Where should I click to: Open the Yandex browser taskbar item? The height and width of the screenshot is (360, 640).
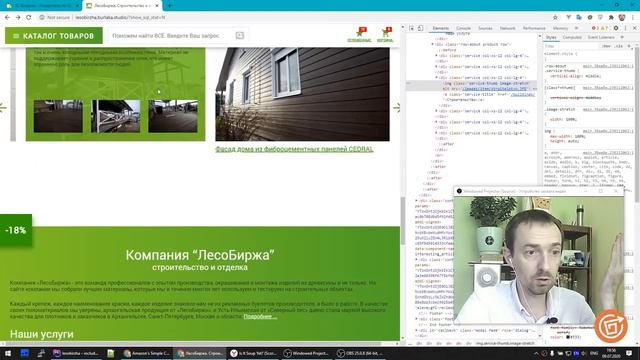coord(253,353)
